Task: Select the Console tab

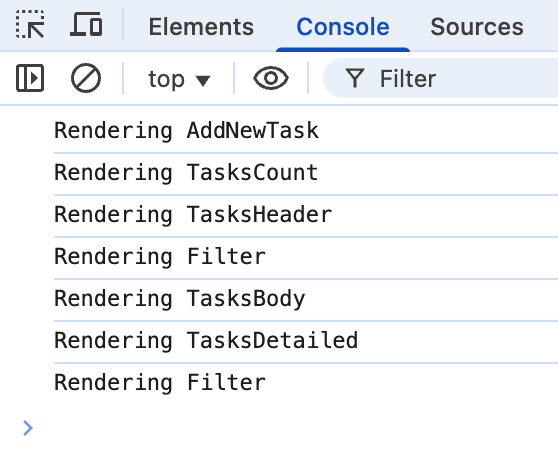Action: click(343, 27)
